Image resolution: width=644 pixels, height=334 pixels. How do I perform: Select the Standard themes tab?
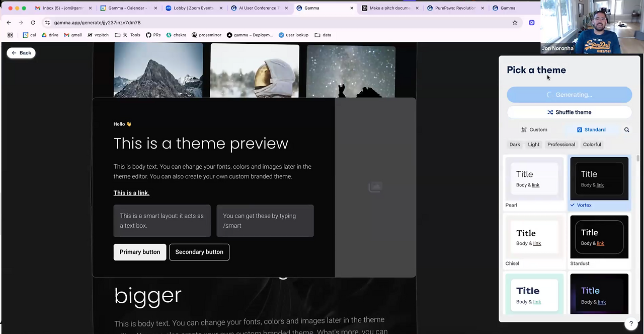(x=591, y=129)
